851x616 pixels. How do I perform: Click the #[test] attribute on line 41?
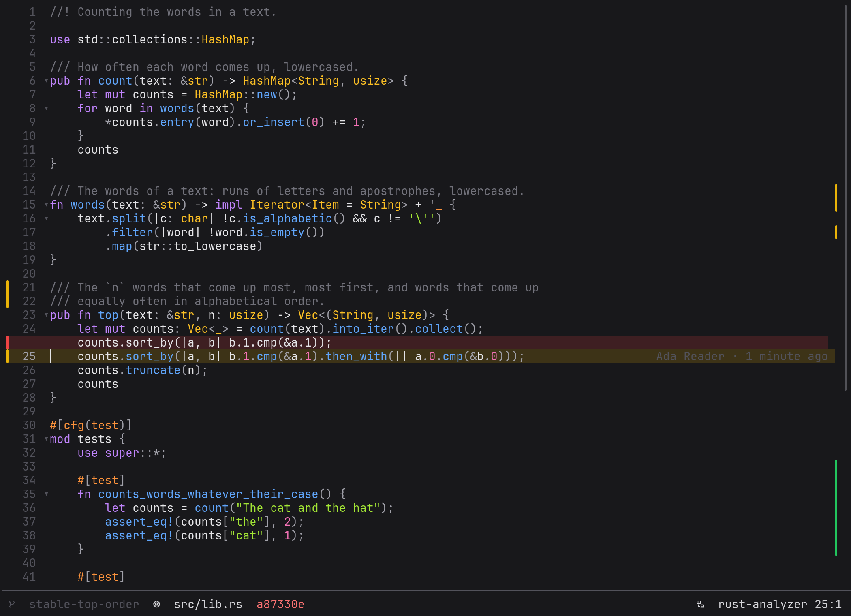[101, 577]
